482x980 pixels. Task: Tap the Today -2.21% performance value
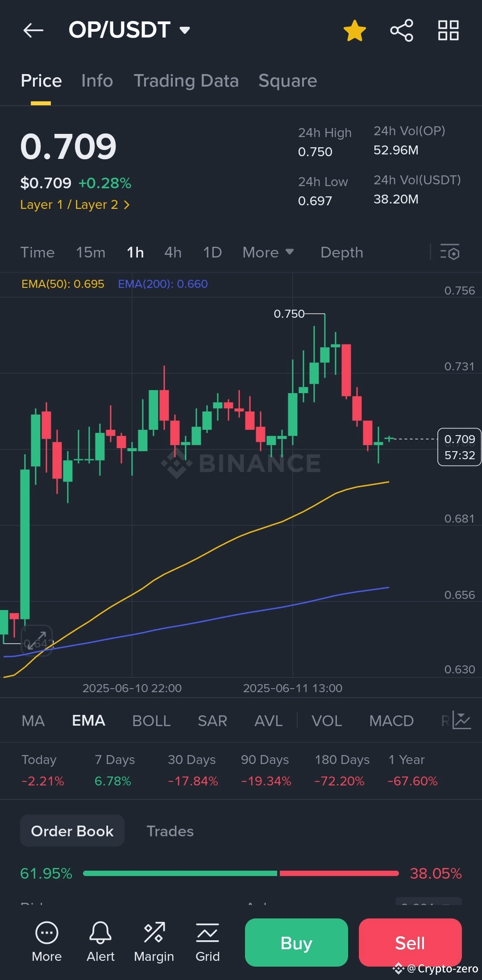(x=43, y=781)
